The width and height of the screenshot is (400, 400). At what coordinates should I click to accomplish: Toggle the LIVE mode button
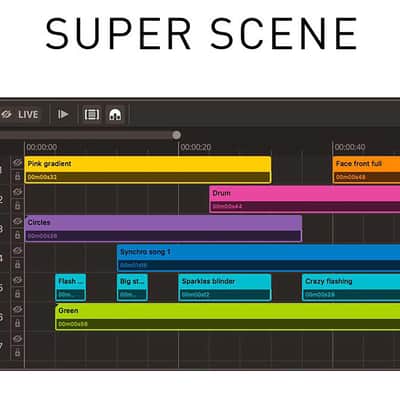[x=20, y=115]
